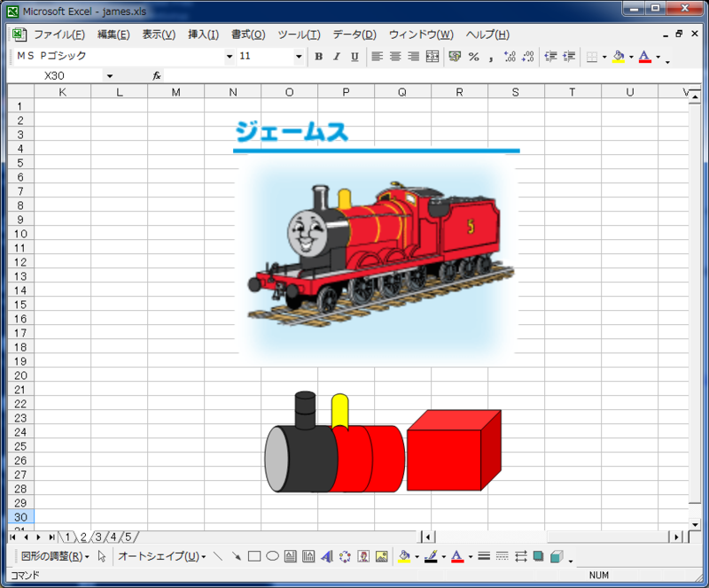Open オートシェイプ(U) menu
Screen dimensions: 709x588
(x=162, y=556)
